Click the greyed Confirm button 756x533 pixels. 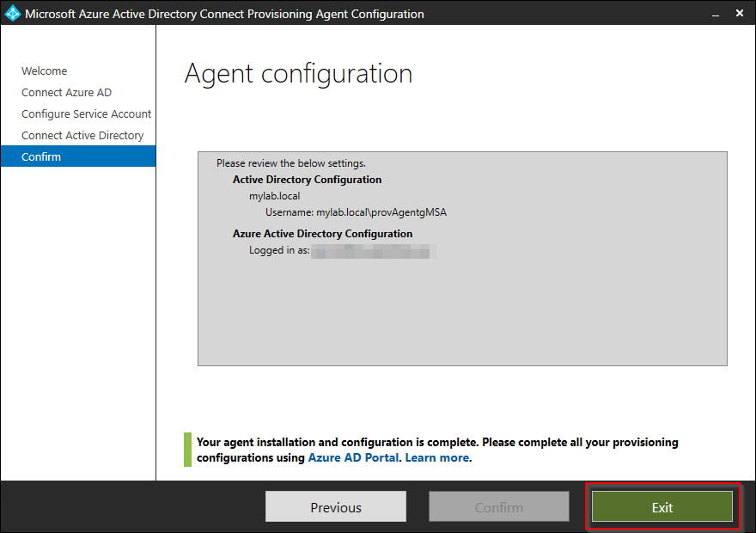click(x=499, y=507)
